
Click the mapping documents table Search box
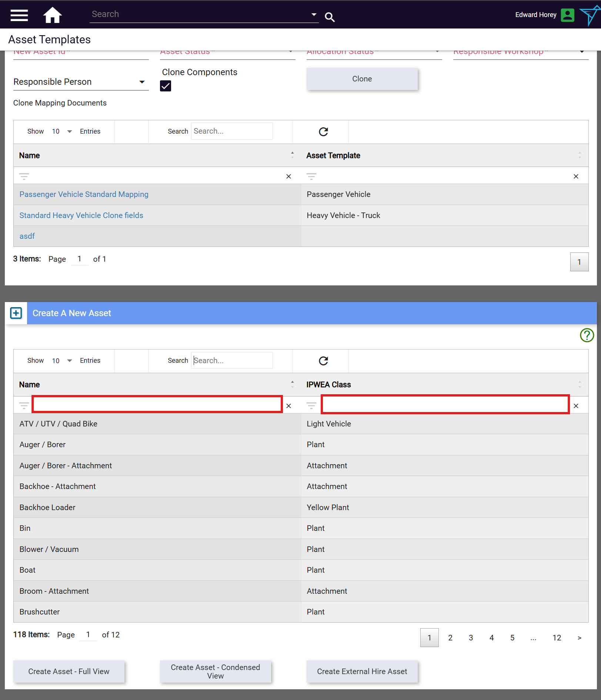click(232, 131)
